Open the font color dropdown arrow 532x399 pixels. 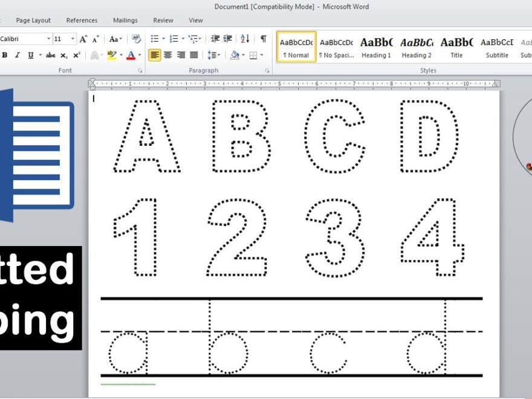click(140, 55)
